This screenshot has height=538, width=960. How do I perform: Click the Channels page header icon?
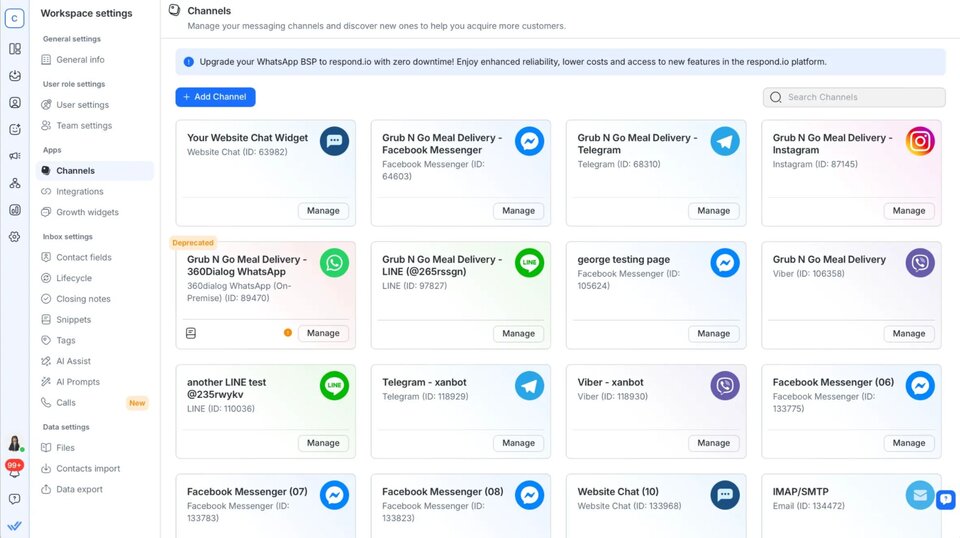point(174,10)
